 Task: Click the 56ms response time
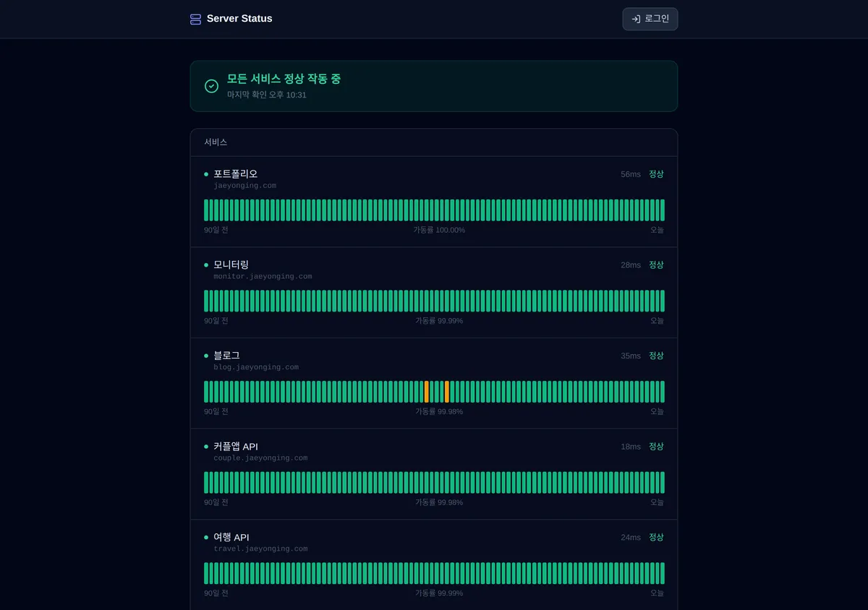(x=631, y=174)
